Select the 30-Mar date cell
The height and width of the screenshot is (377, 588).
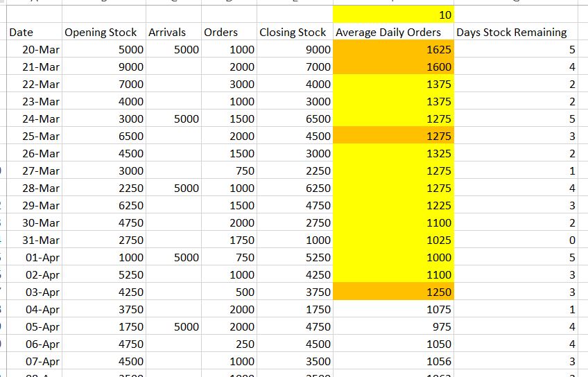coord(34,222)
